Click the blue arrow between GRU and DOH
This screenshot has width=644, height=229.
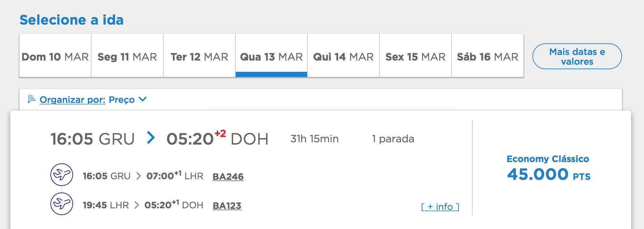tap(151, 138)
